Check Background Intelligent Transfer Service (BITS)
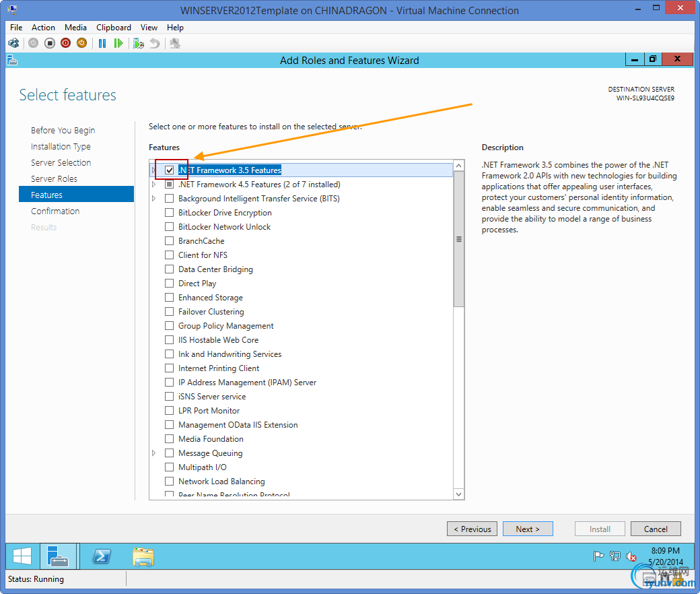 pyautogui.click(x=169, y=198)
